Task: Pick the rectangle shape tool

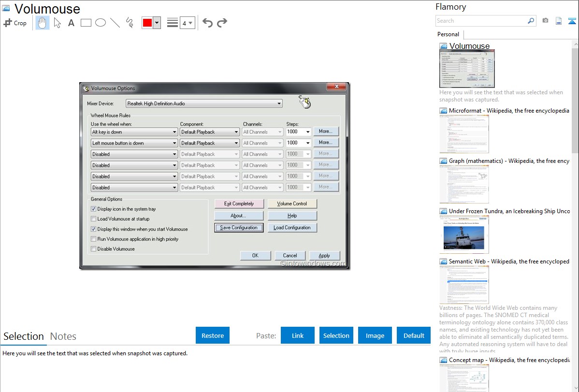Action: [x=86, y=23]
